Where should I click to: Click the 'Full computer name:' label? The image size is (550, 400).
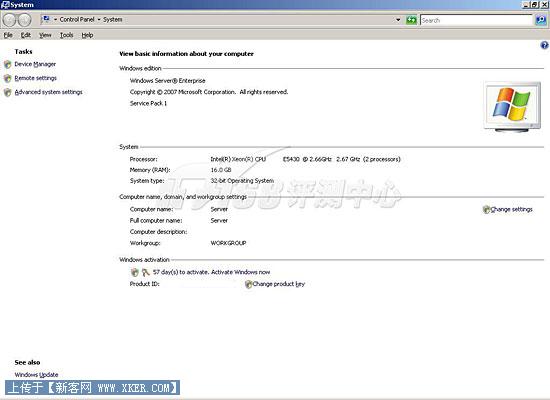156,221
